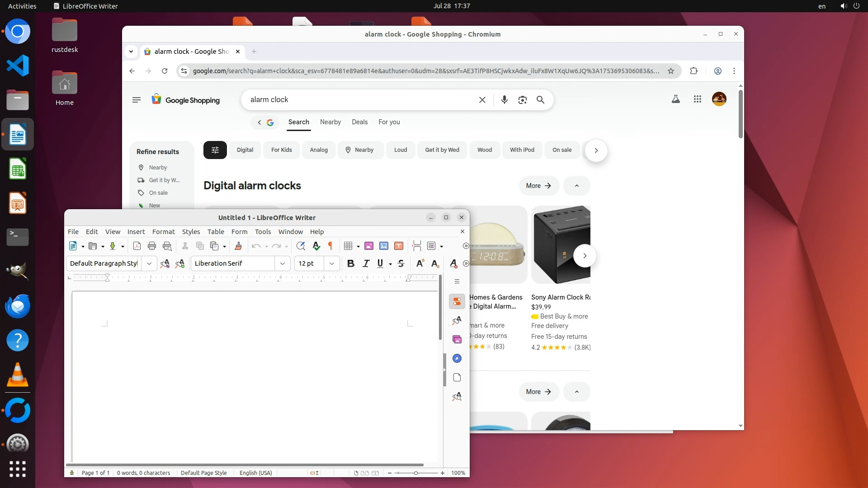Open the sidebar Gallery panel icon

[457, 339]
